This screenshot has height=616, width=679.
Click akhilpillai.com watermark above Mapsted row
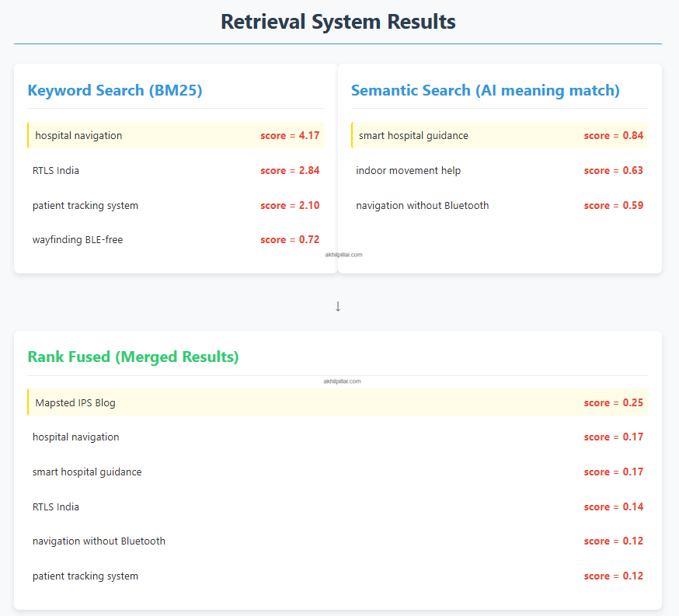point(342,381)
